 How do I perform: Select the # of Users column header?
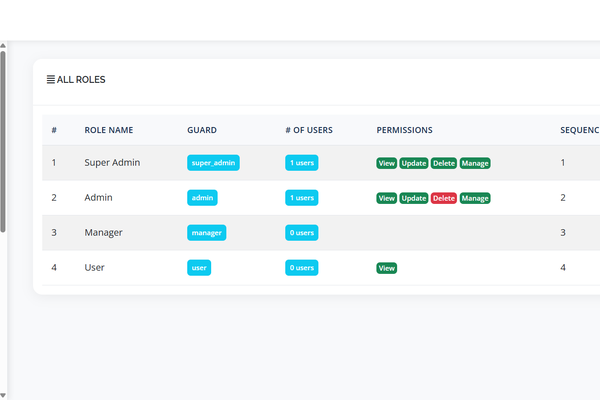coord(309,130)
